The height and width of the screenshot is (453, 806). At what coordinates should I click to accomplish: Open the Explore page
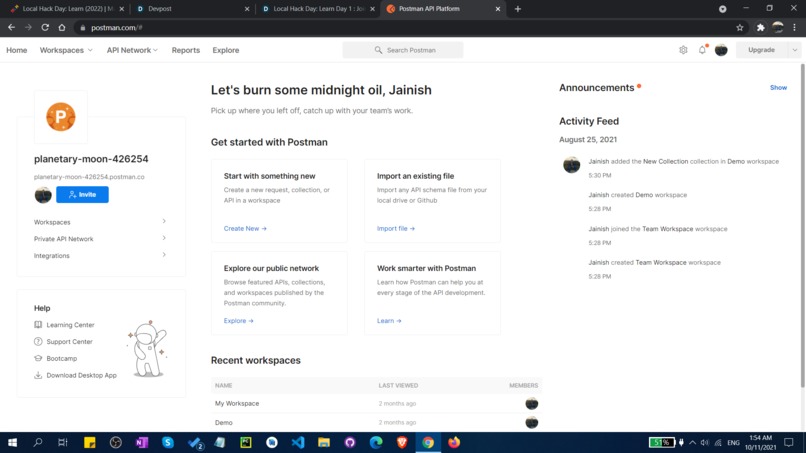pos(226,50)
